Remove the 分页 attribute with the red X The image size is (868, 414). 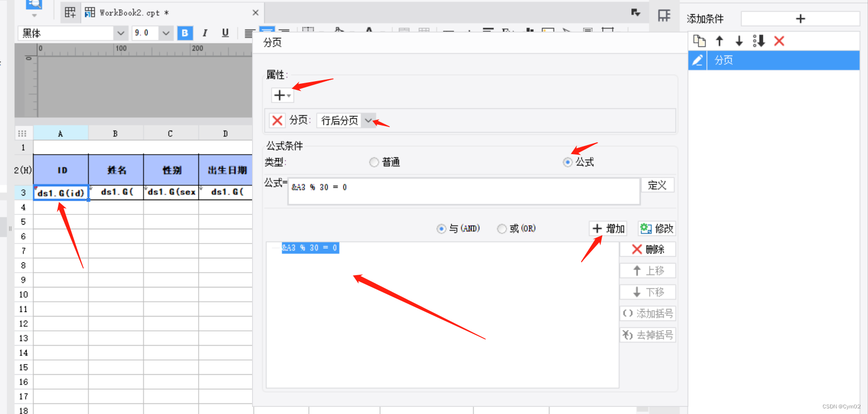pos(277,120)
